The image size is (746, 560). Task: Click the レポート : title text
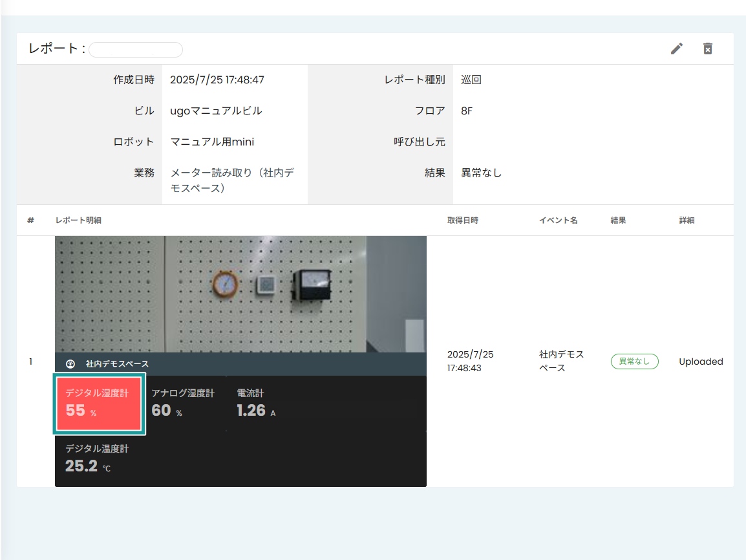tap(57, 48)
